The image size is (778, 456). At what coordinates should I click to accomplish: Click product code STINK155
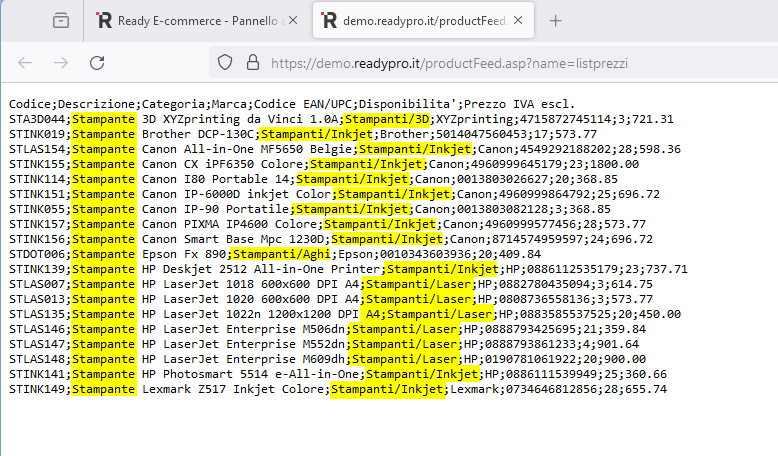[x=37, y=164]
